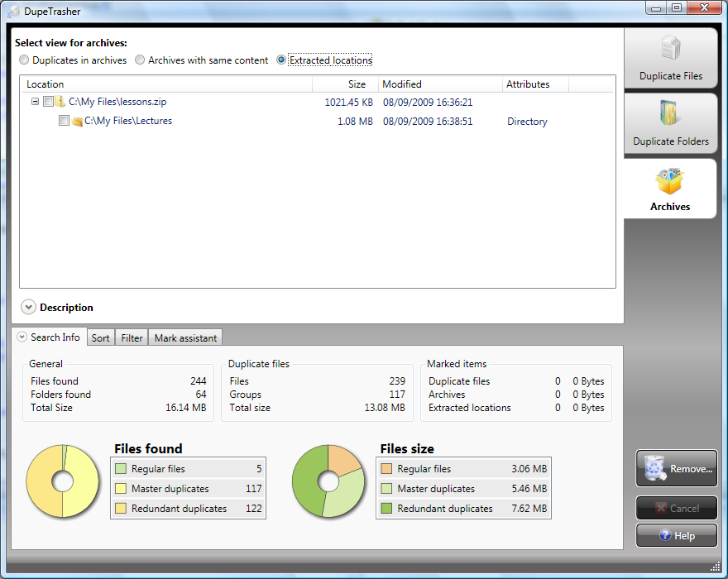Click the duplicate Groups count 117
The width and height of the screenshot is (728, 579).
[x=397, y=395]
